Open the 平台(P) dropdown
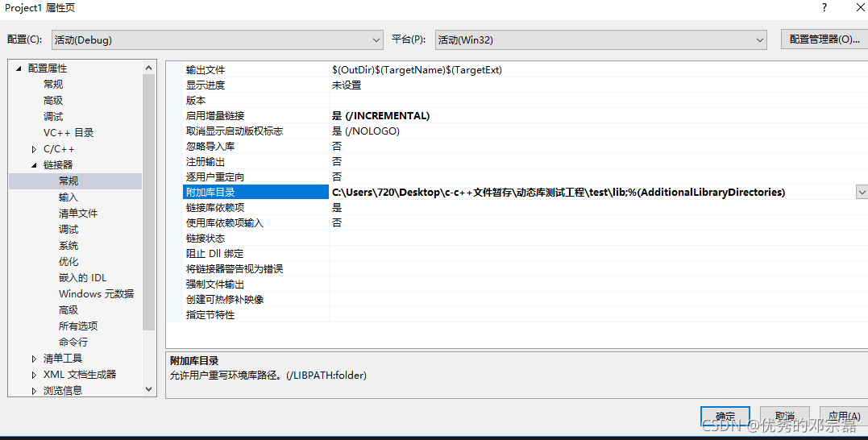Viewport: 868px width, 440px height. (x=600, y=39)
